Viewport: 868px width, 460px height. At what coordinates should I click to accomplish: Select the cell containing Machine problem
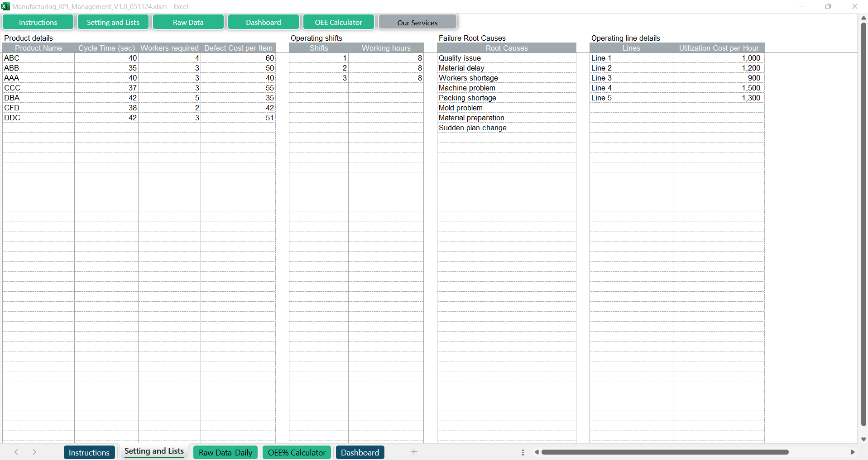[x=506, y=88]
